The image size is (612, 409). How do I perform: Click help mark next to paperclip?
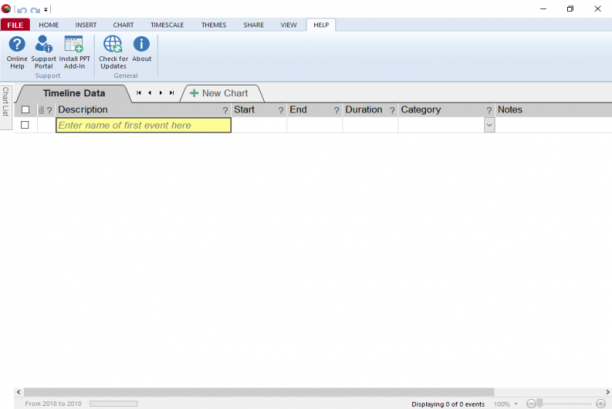tap(49, 110)
